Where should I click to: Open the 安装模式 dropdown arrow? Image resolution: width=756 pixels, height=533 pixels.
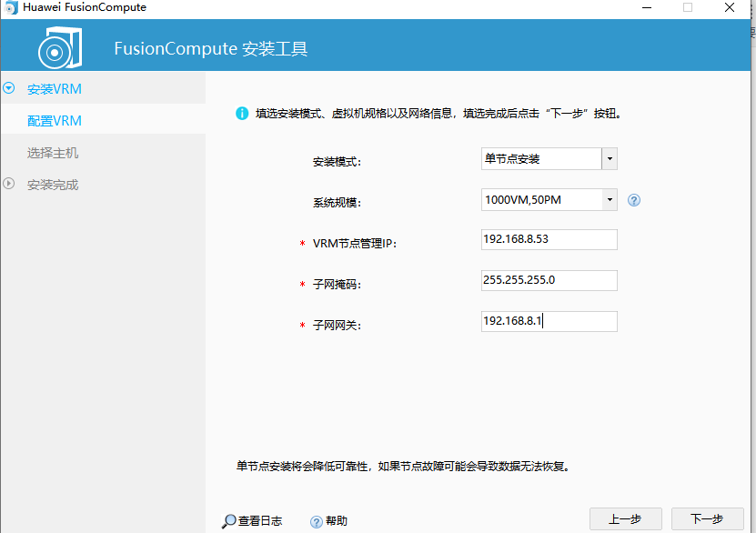(610, 158)
